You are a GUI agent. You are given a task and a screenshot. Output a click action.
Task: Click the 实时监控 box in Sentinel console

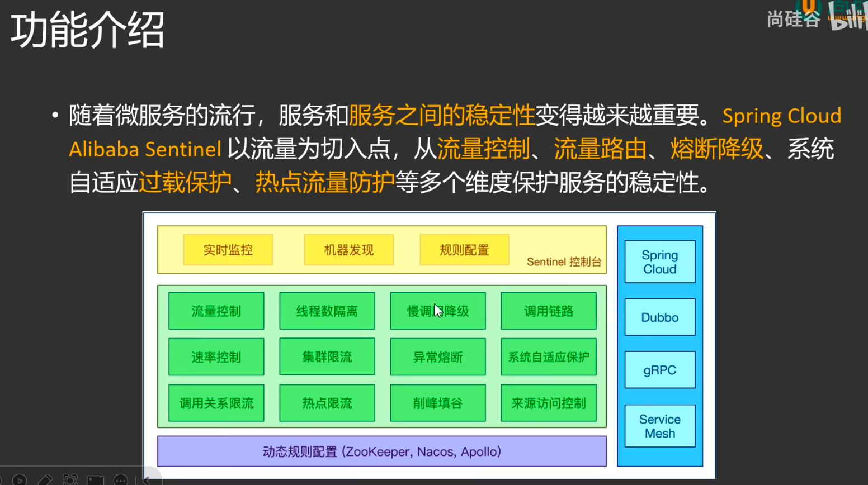coord(228,250)
